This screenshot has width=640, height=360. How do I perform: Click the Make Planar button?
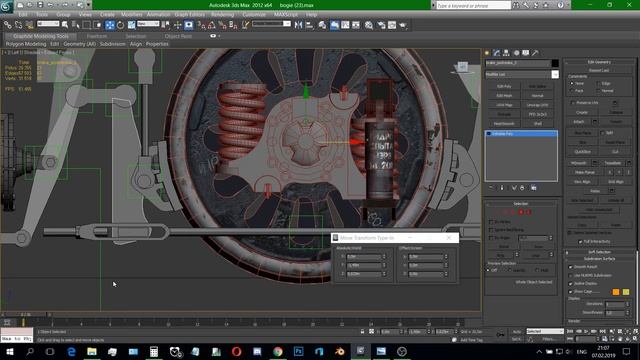click(x=584, y=172)
